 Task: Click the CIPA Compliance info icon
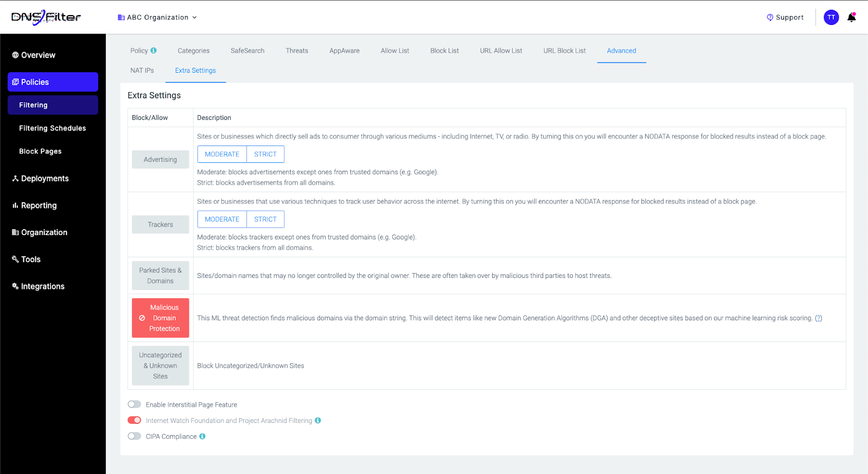tap(202, 437)
